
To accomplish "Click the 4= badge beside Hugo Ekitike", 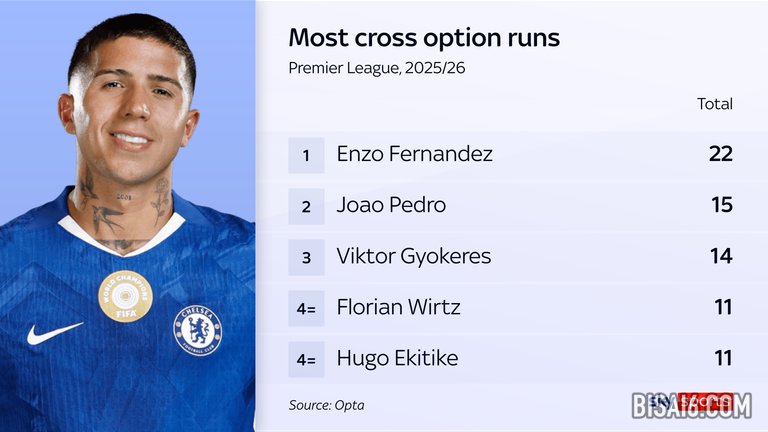I will (x=307, y=359).
